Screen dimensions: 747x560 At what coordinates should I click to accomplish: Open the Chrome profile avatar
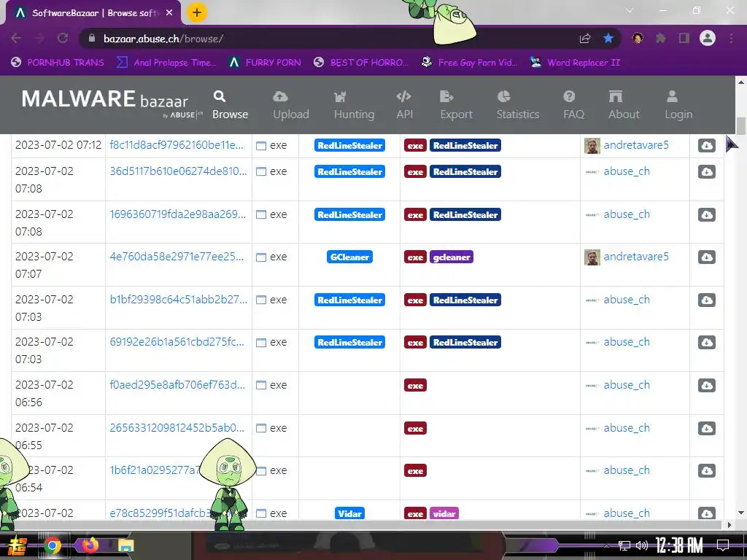pos(708,38)
